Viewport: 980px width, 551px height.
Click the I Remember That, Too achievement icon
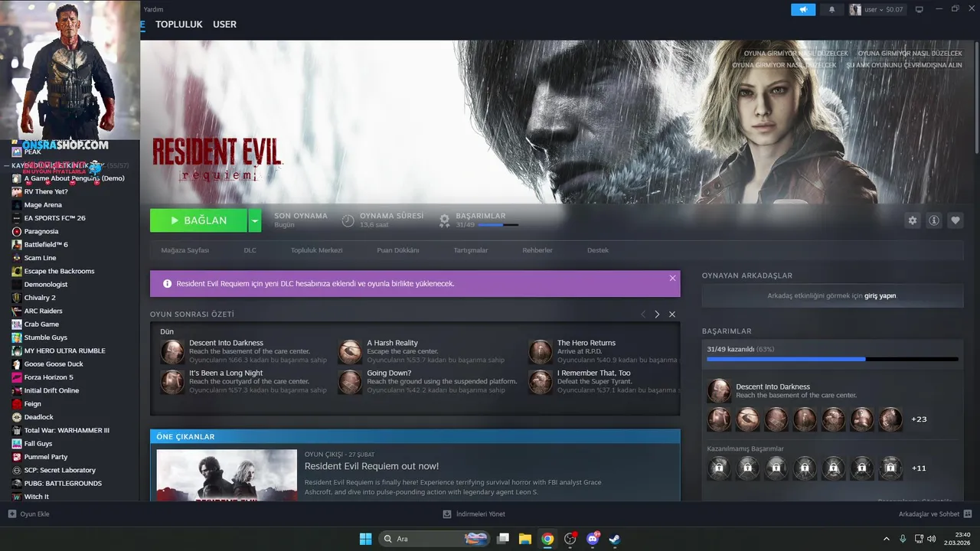click(x=541, y=382)
